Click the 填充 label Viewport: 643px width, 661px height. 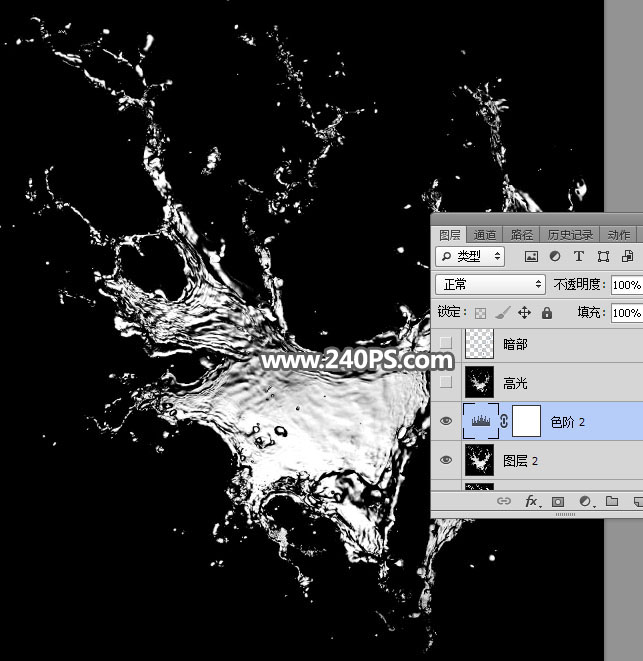pyautogui.click(x=592, y=312)
